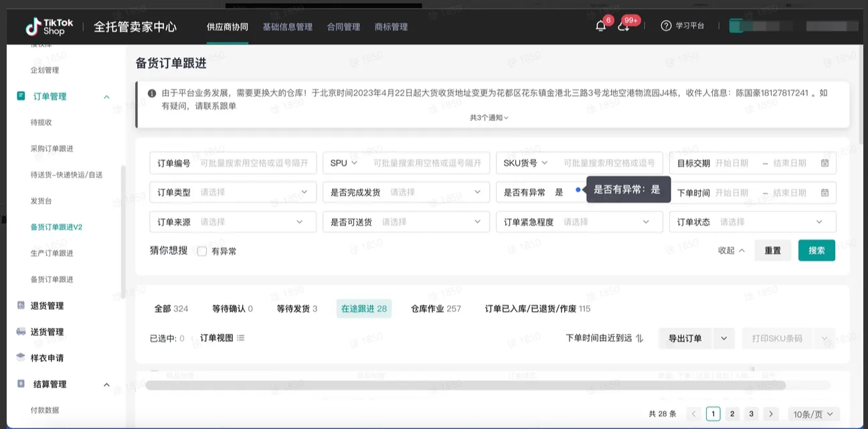
Task: Open the 订单来源 dropdown
Action: coord(233,222)
